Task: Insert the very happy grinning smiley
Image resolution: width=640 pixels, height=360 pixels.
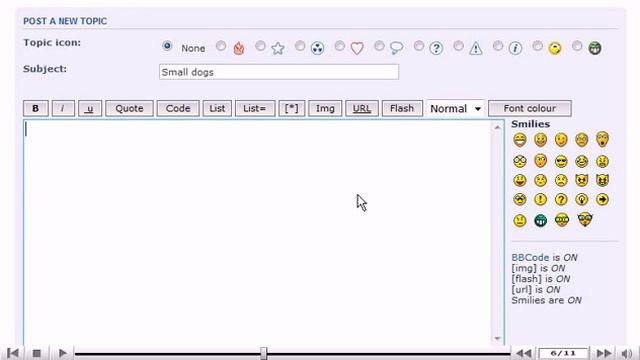Action: click(520, 140)
